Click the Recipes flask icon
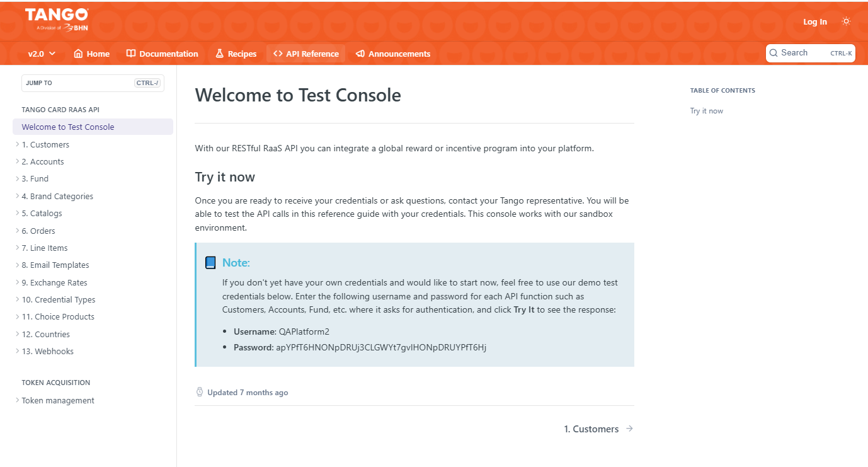This screenshot has height=467, width=868. pos(220,54)
